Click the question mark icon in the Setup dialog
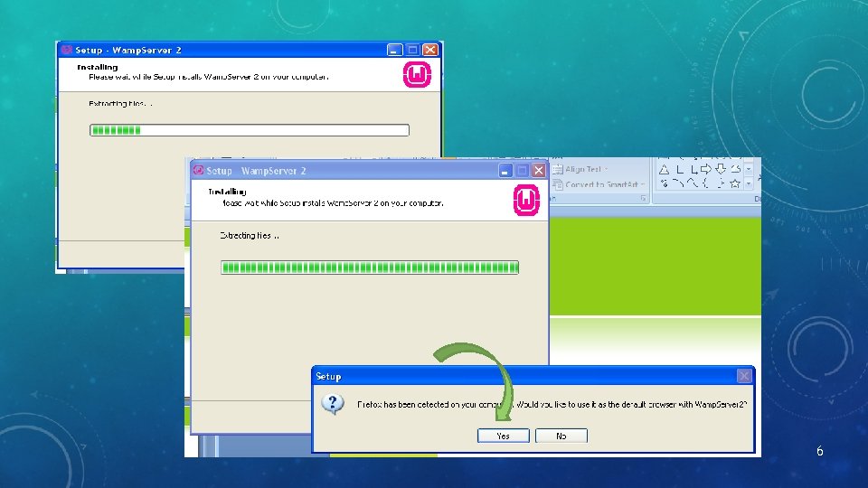The image size is (868, 488). click(333, 405)
